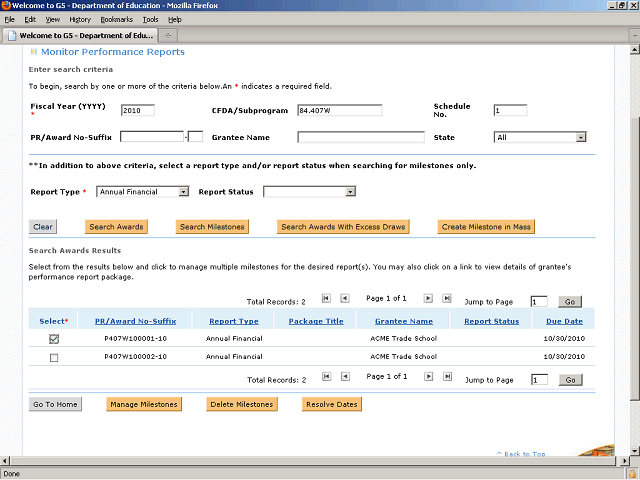Select the P407W100002-10 award checkbox
Image resolution: width=640 pixels, height=480 pixels.
click(x=54, y=357)
